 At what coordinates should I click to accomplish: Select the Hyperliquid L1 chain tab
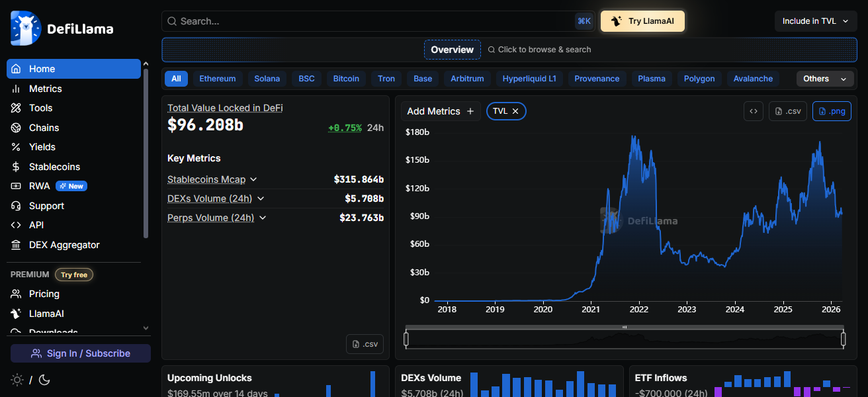[x=529, y=79]
